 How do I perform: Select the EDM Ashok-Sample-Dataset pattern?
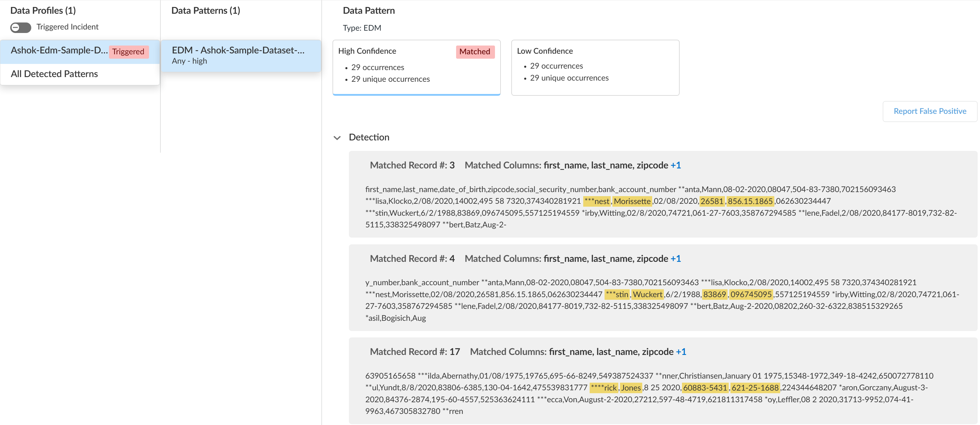pos(238,55)
